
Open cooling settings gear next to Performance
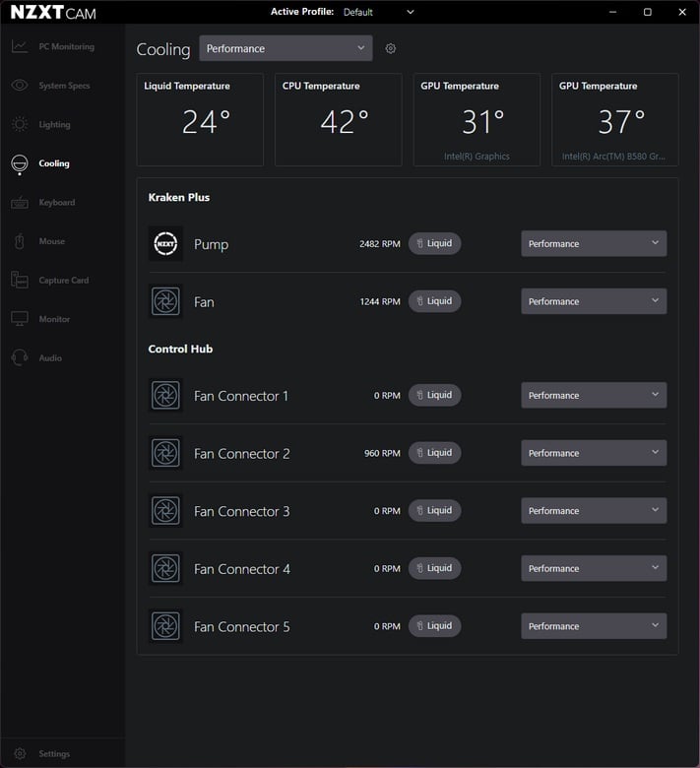(391, 48)
